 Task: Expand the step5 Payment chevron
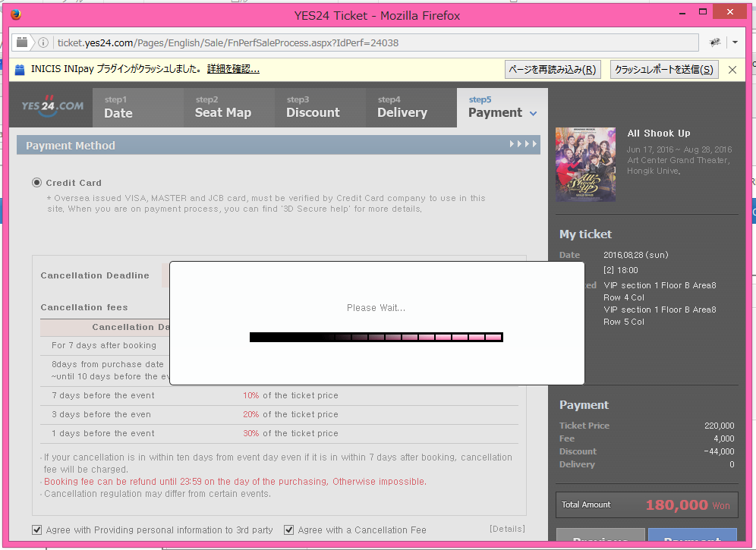coord(533,114)
